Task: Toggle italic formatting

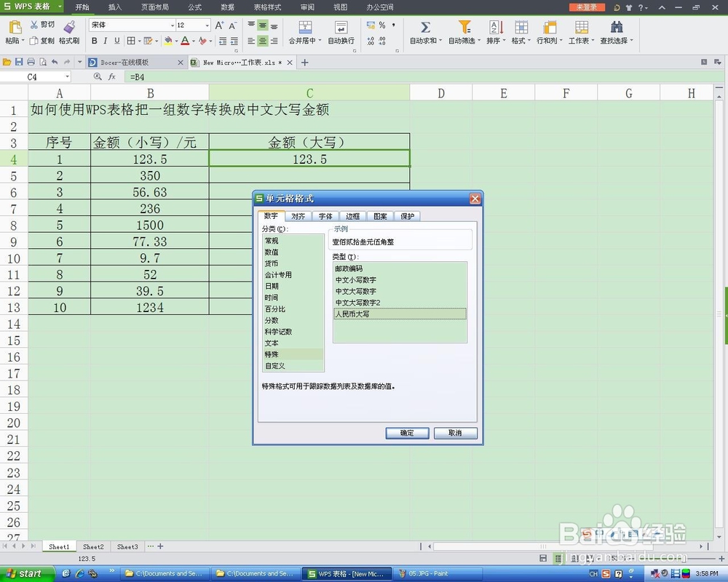Action: (106, 41)
